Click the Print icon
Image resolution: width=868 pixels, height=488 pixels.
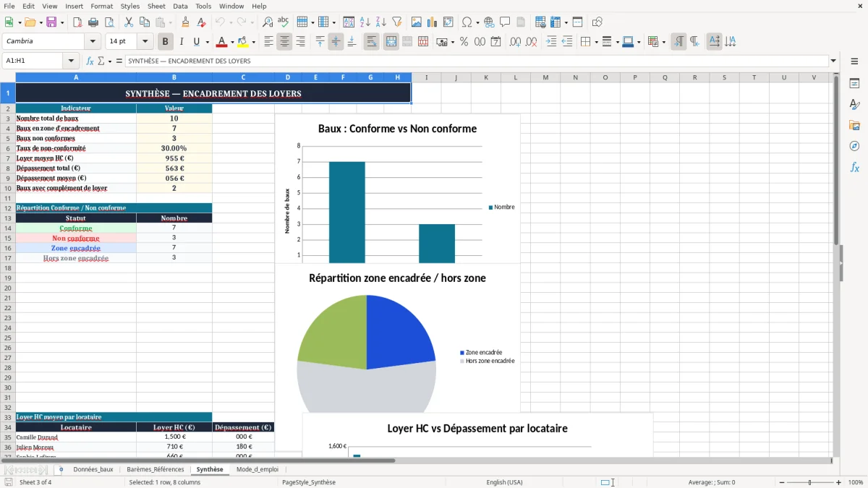coord(93,22)
